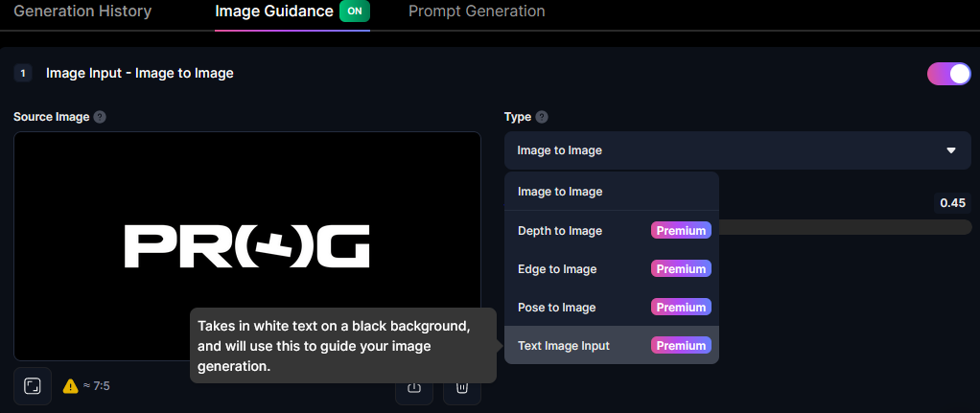This screenshot has height=413, width=980.
Task: Click the ≈ 7:5 ratio text
Action: click(96, 386)
